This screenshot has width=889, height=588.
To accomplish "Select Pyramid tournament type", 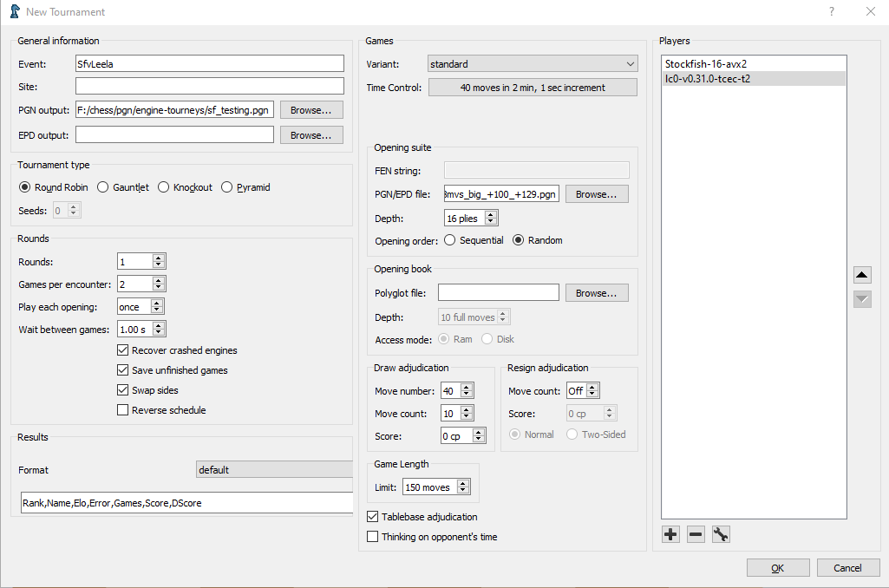I will pyautogui.click(x=245, y=187).
